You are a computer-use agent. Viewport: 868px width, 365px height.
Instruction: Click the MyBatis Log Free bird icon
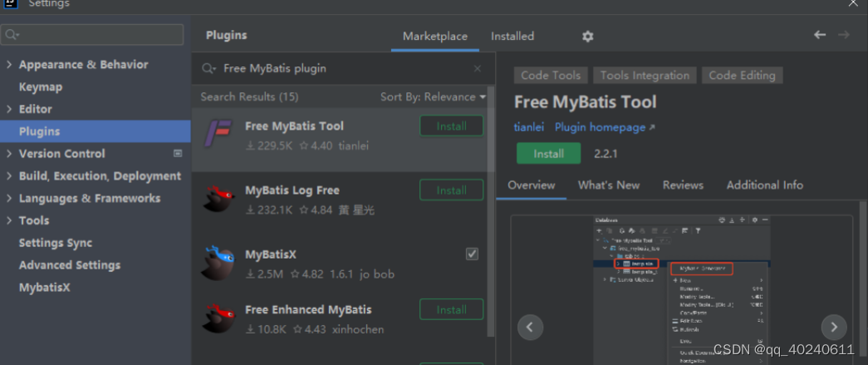218,198
